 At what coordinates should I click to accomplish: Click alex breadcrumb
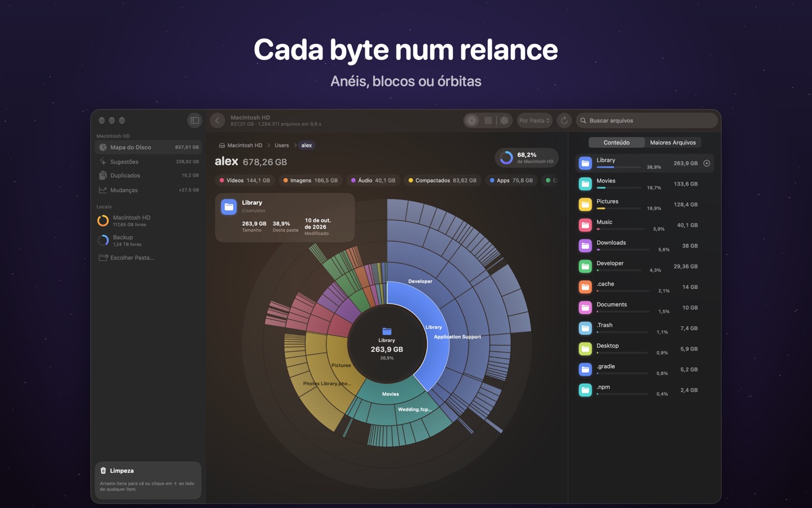[307, 145]
